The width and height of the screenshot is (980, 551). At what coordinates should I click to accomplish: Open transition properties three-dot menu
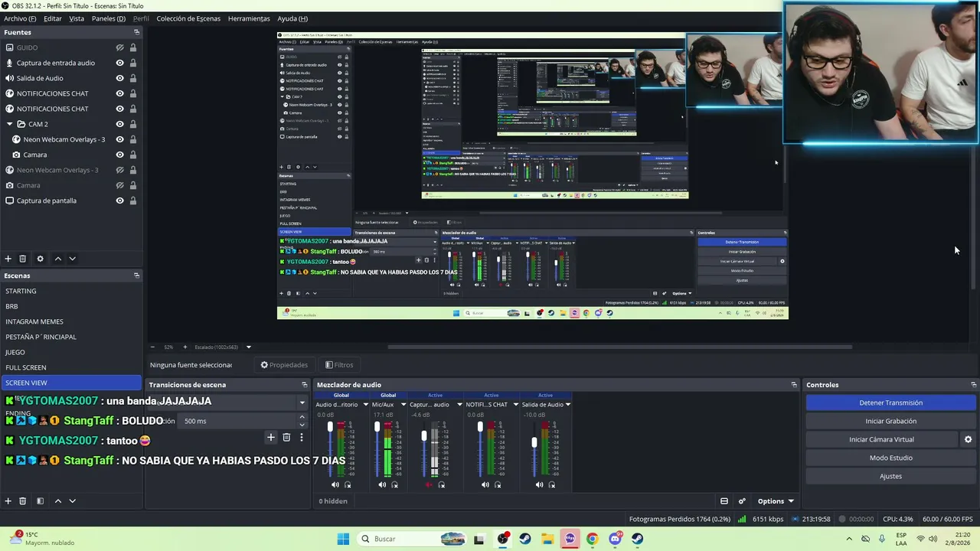point(302,438)
